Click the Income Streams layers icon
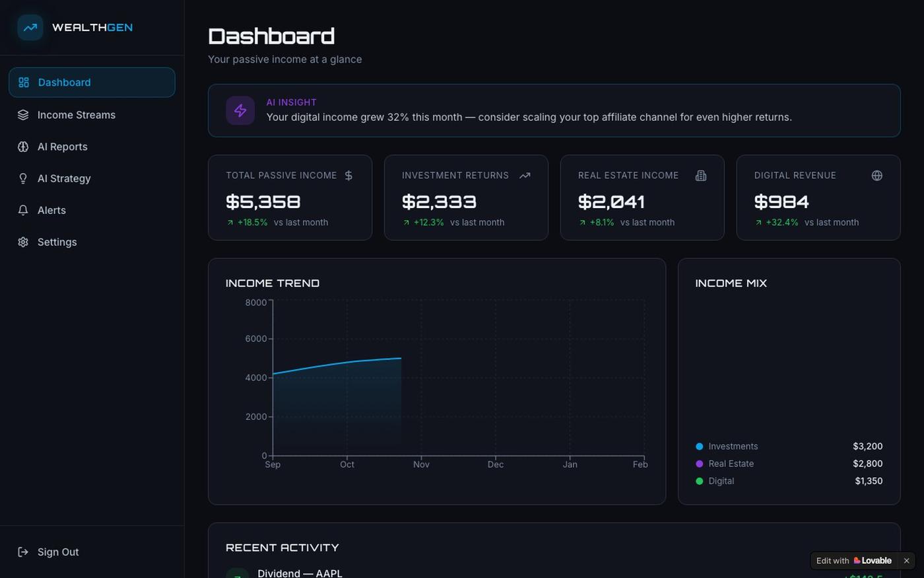 23,115
